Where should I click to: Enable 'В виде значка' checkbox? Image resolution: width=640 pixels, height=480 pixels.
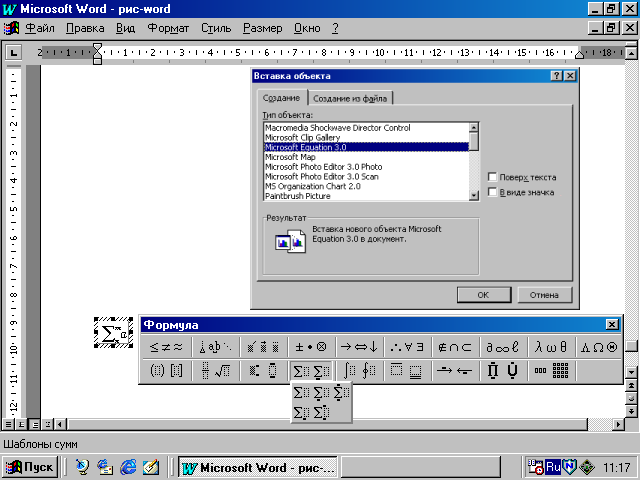(x=492, y=192)
